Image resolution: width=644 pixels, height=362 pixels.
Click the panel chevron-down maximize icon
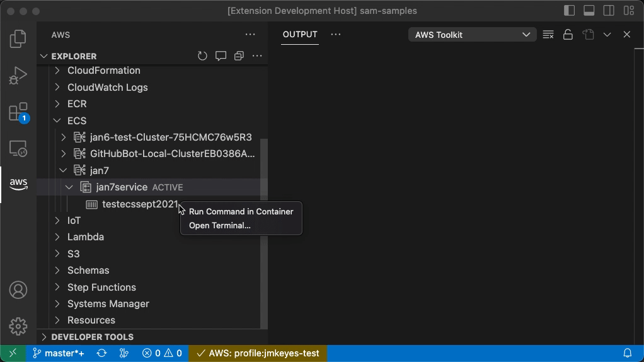click(x=607, y=35)
